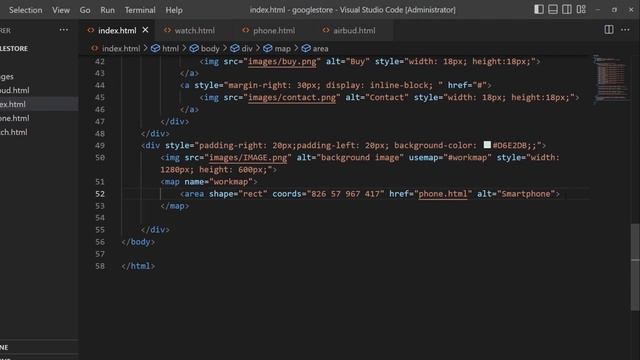
Task: Open editor More Actions ellipsis
Action: click(x=625, y=29)
